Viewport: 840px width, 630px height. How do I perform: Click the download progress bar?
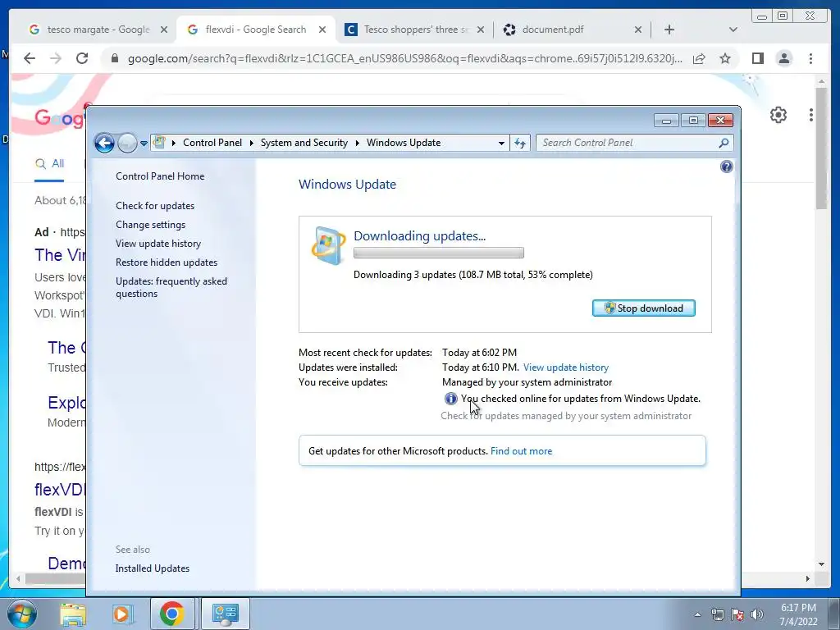[439, 253]
